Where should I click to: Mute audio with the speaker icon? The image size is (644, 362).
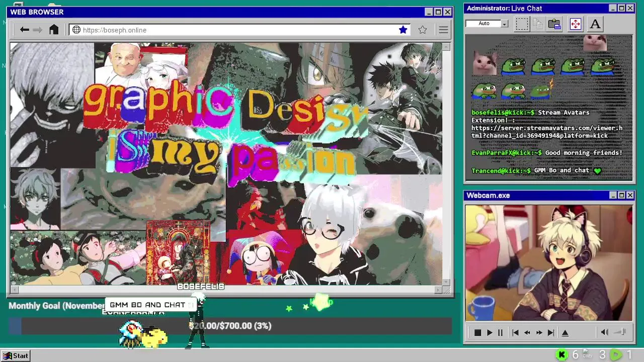[x=605, y=332]
